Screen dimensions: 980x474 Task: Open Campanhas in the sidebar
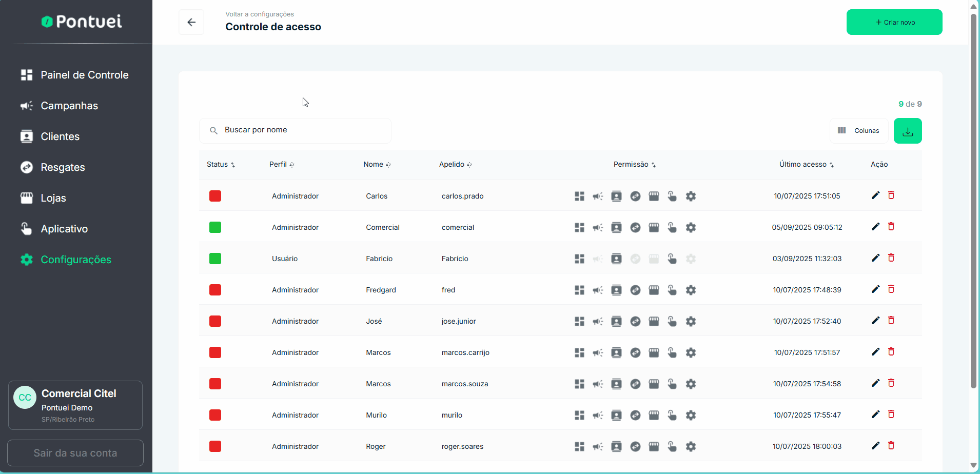[69, 106]
